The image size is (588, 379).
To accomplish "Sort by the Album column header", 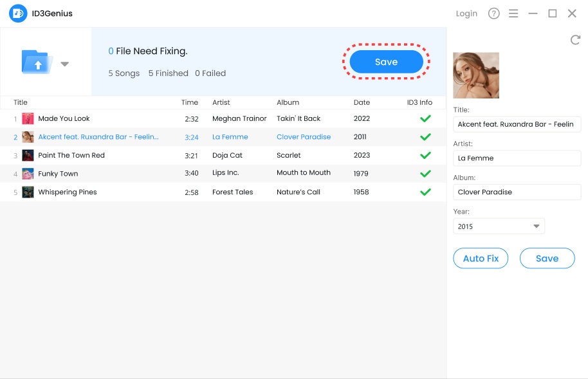I will pyautogui.click(x=288, y=102).
